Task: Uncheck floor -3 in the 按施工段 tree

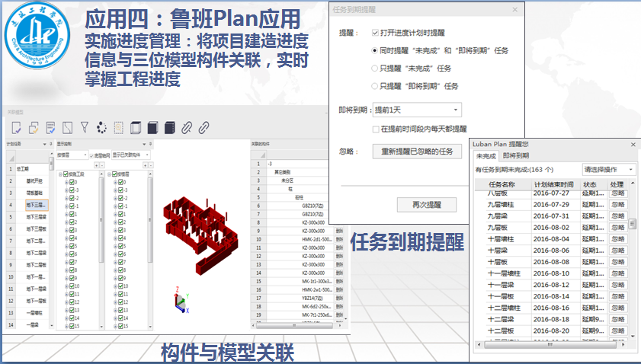Action: tap(72, 190)
